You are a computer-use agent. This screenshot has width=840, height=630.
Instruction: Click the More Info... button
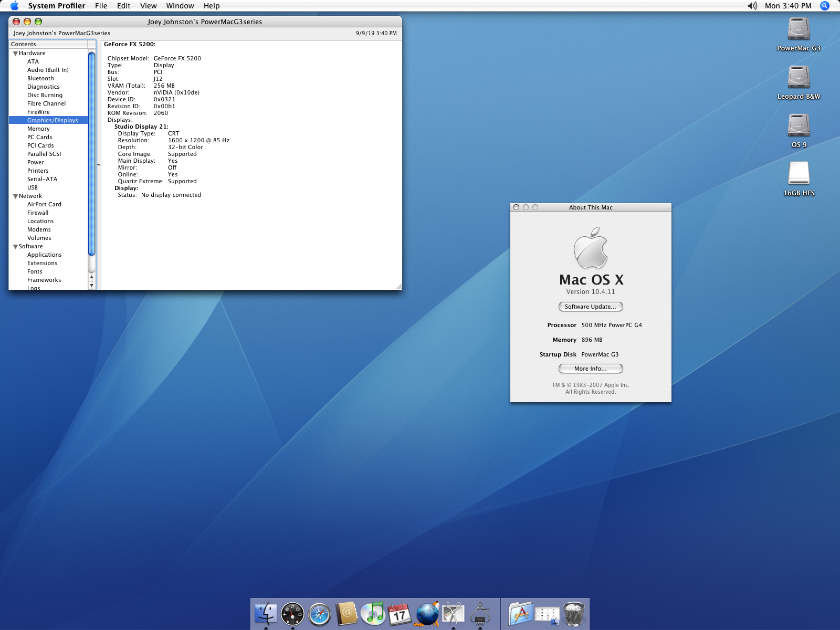591,369
